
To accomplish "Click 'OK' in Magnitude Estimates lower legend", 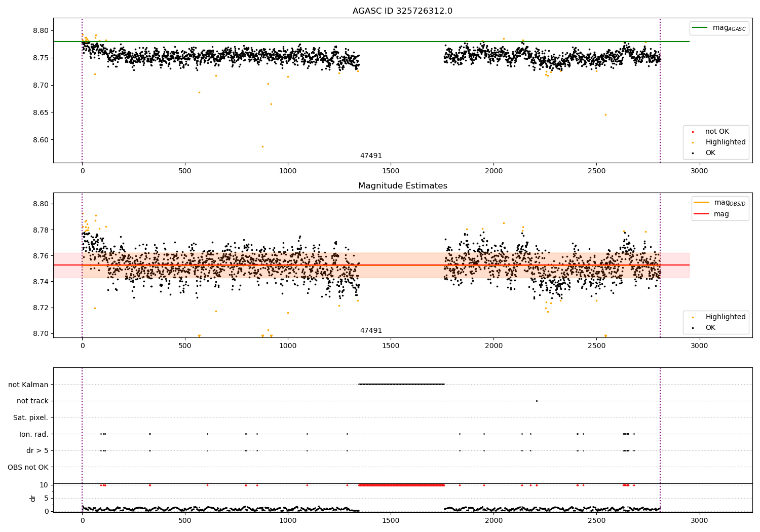I will tap(710, 328).
